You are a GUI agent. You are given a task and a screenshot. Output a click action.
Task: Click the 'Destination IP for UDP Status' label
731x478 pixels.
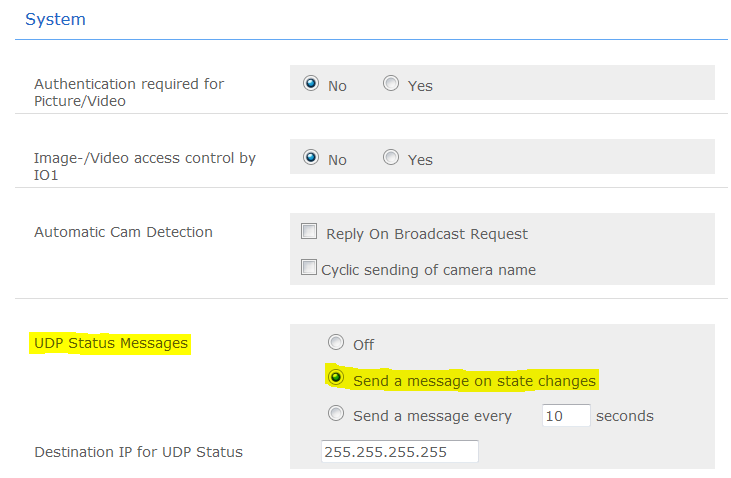(x=138, y=451)
